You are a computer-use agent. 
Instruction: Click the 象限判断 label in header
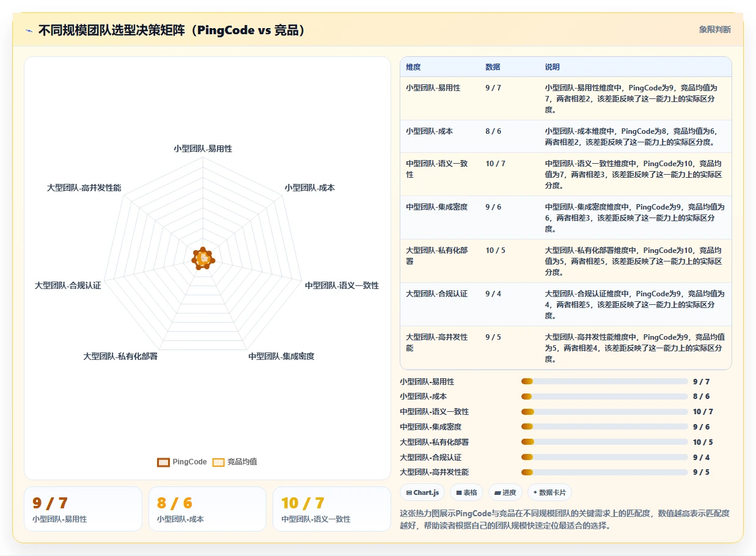pyautogui.click(x=715, y=29)
